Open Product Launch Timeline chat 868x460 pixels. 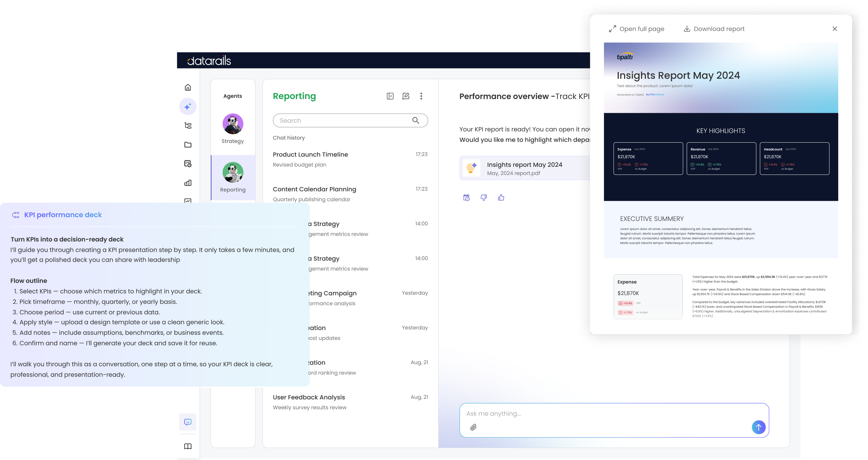point(310,154)
